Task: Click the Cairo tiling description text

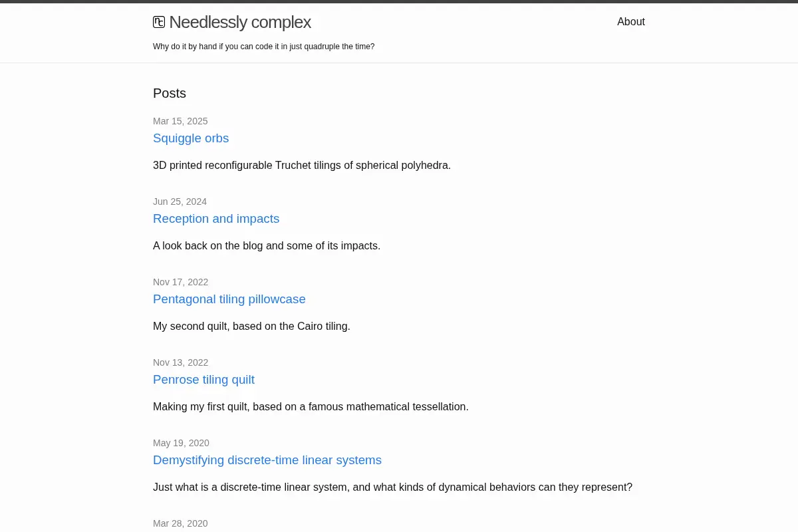Action: coord(251,326)
